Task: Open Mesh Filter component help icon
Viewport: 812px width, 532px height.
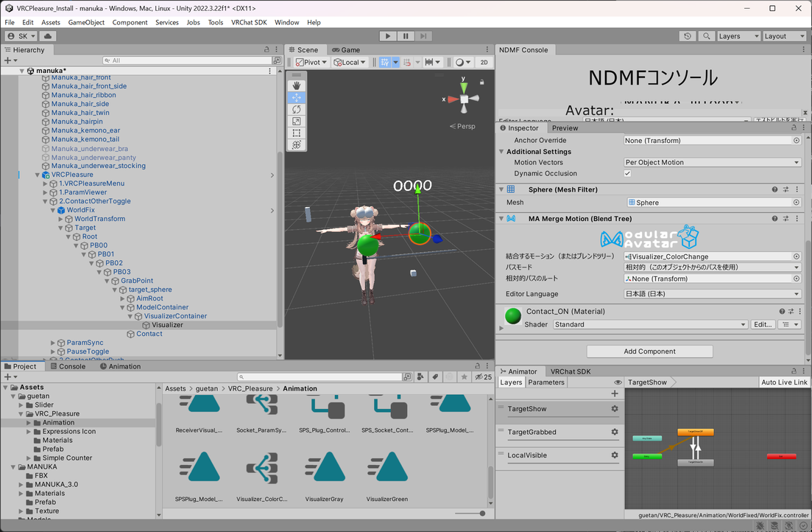Action: [774, 189]
